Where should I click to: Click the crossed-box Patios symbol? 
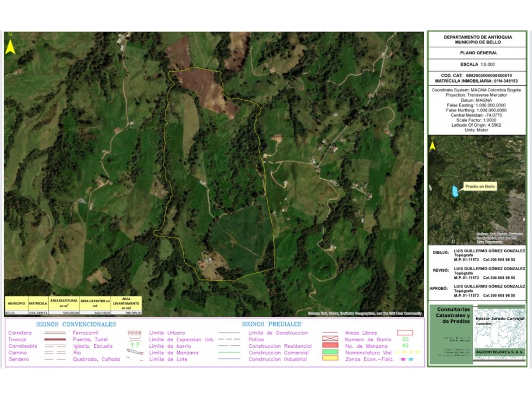(330, 339)
